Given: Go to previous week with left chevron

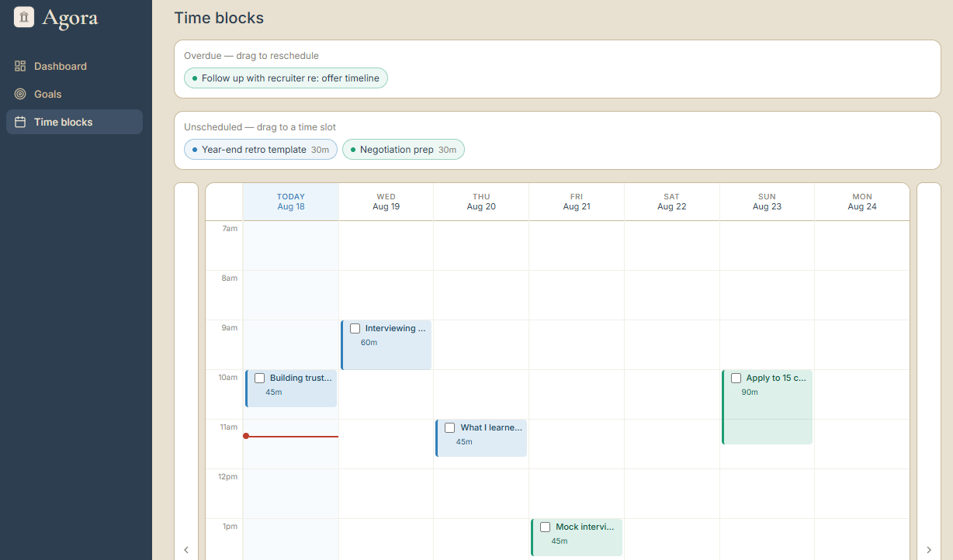Looking at the screenshot, I should click(186, 550).
